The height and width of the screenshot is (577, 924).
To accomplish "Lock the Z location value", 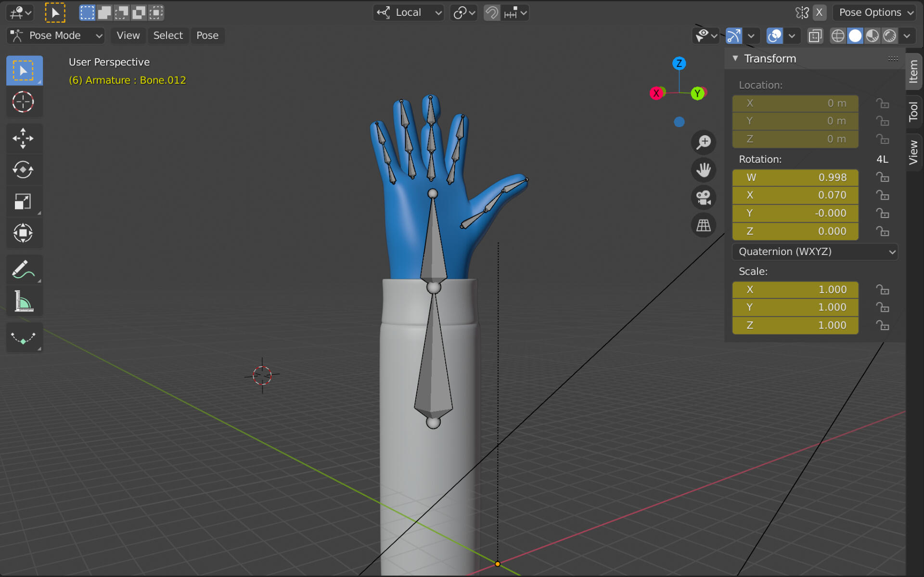I will click(883, 139).
